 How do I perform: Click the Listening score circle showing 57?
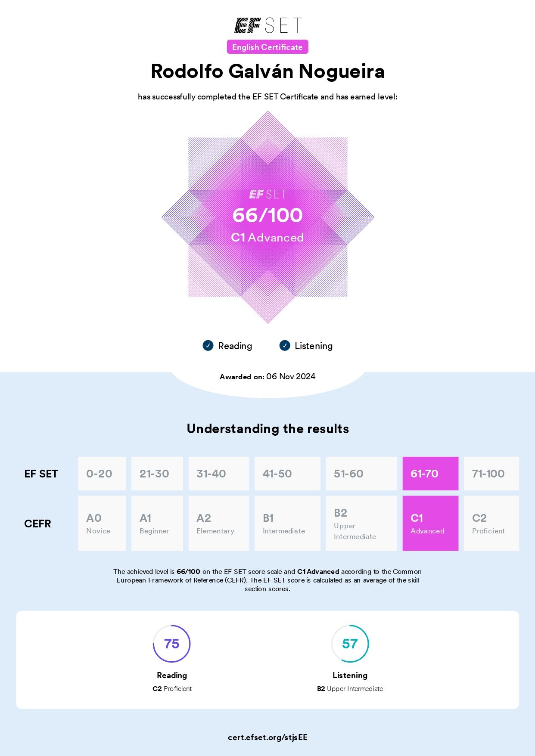click(x=350, y=644)
